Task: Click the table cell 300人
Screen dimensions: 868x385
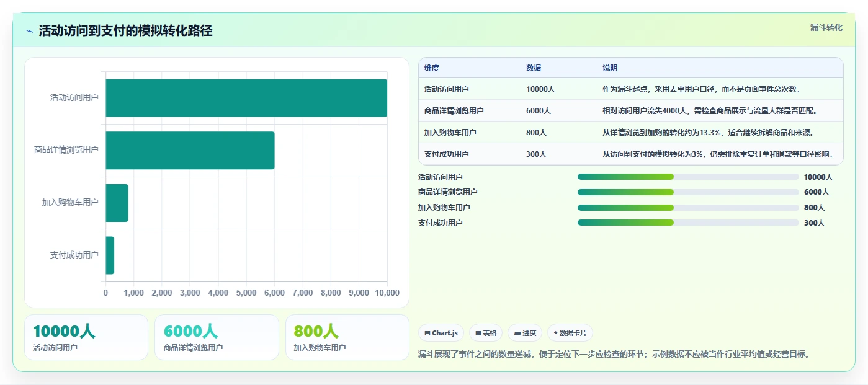Action: (x=536, y=154)
